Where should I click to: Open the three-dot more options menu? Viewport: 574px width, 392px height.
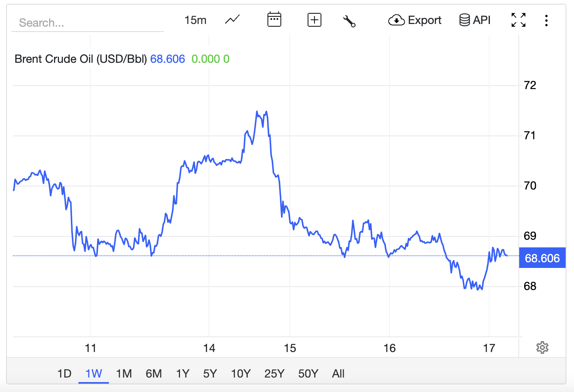(546, 20)
